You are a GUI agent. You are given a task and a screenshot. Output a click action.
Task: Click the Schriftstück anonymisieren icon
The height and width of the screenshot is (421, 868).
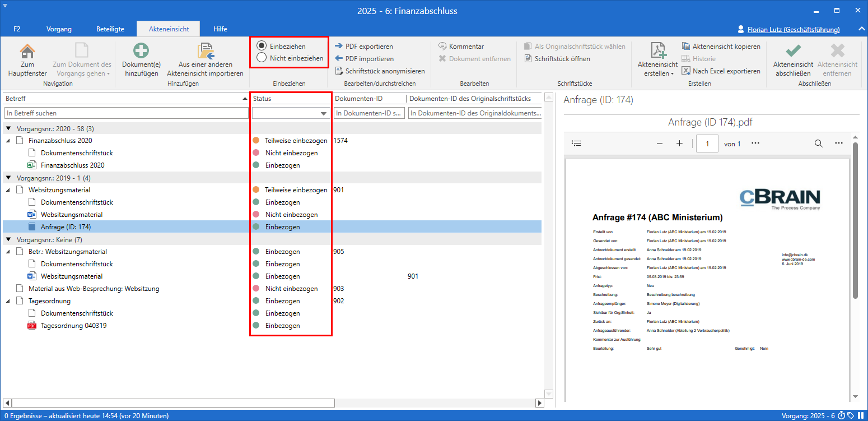coord(339,71)
